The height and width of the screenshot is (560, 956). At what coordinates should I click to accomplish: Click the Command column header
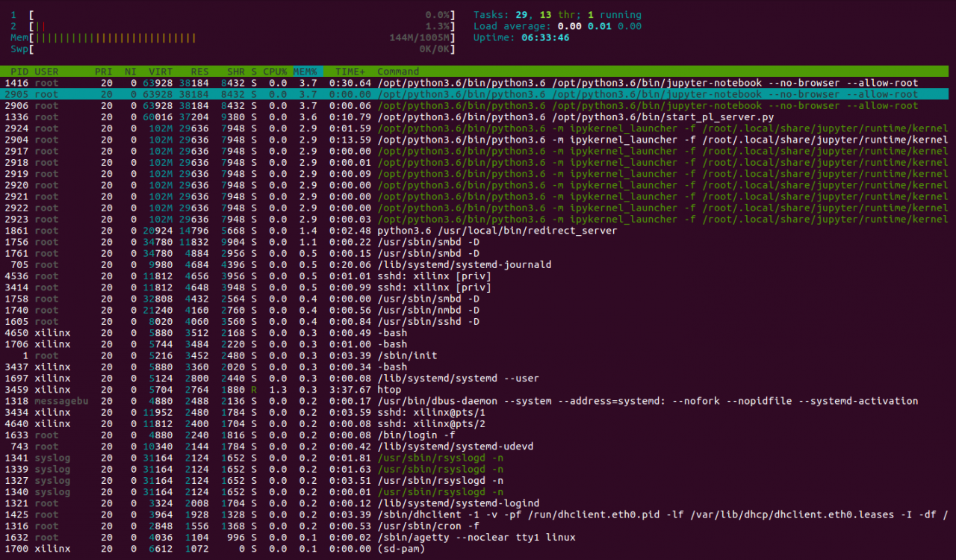coord(398,71)
